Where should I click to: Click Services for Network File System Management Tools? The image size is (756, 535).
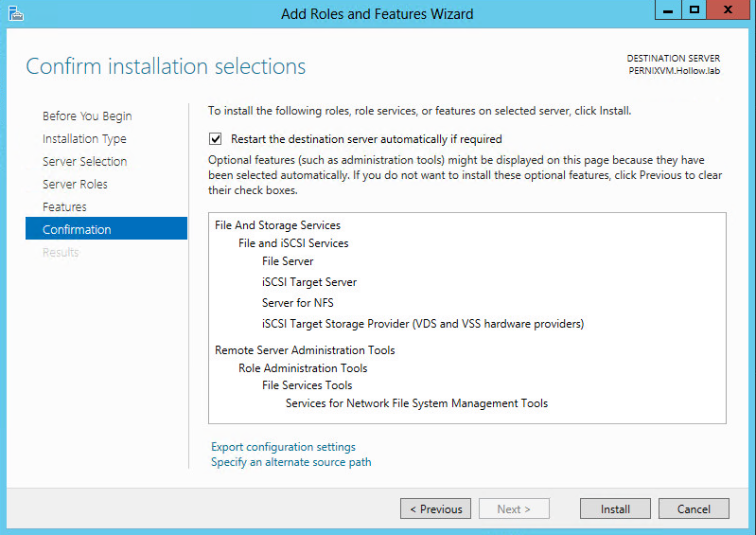[416, 403]
